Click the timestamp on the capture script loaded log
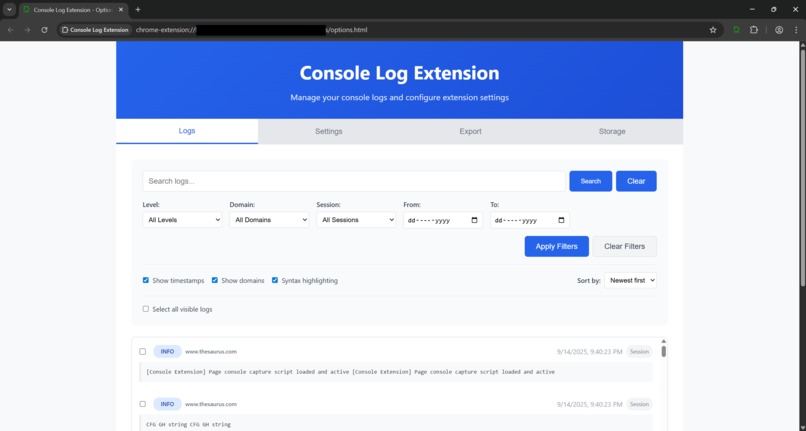The image size is (806, 431). click(590, 352)
